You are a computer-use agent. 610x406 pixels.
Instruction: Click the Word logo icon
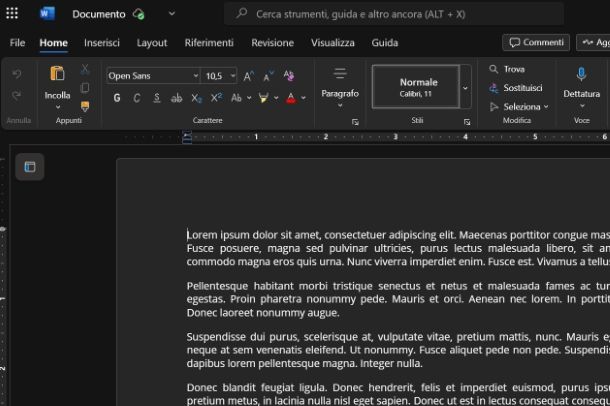pyautogui.click(x=47, y=14)
